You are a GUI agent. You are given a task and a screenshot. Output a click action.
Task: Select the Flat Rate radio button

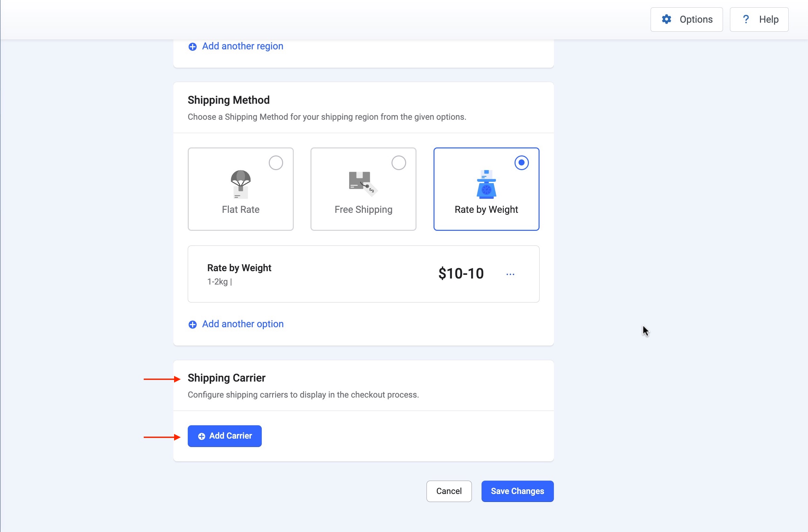coord(276,163)
